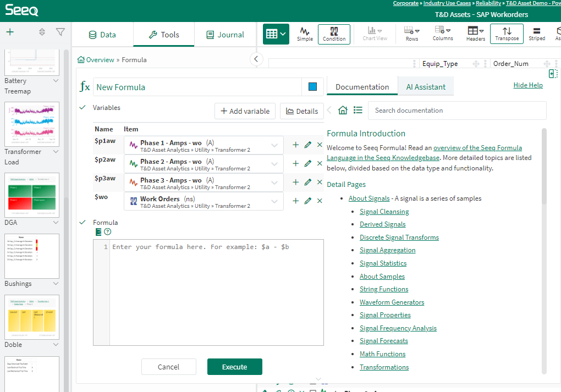Click the formula help question mark icon

108,232
